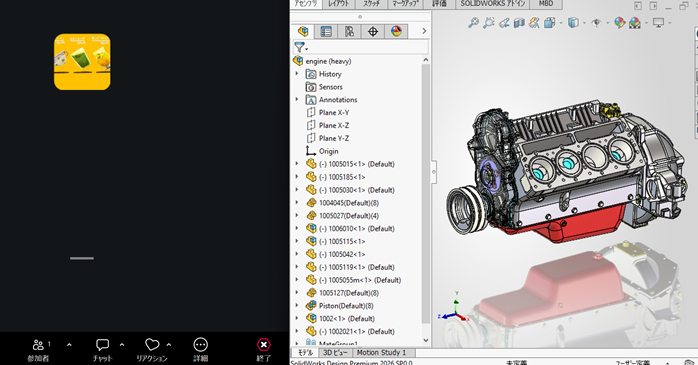Viewport: 698px width, 365px height.
Task: Collapse the FeatureManager panel using the side handle
Action: coord(434,171)
